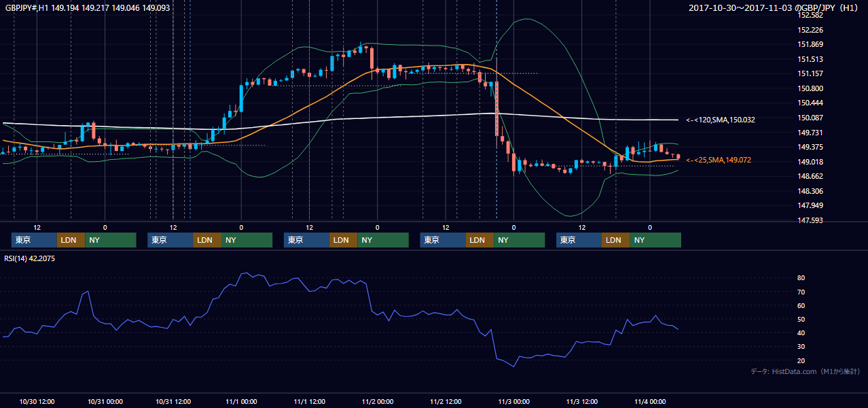The height and width of the screenshot is (408, 868).
Task: Click RSI axis level 30
Action: point(801,347)
